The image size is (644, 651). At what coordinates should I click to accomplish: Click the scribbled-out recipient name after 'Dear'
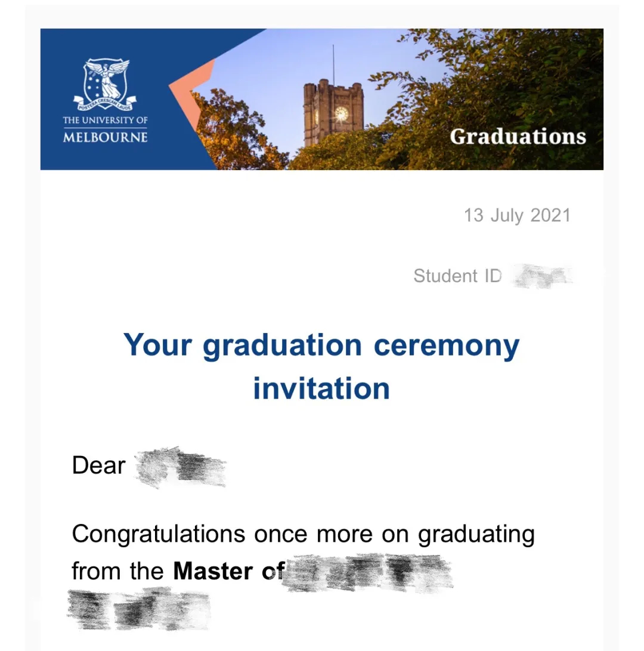click(181, 467)
